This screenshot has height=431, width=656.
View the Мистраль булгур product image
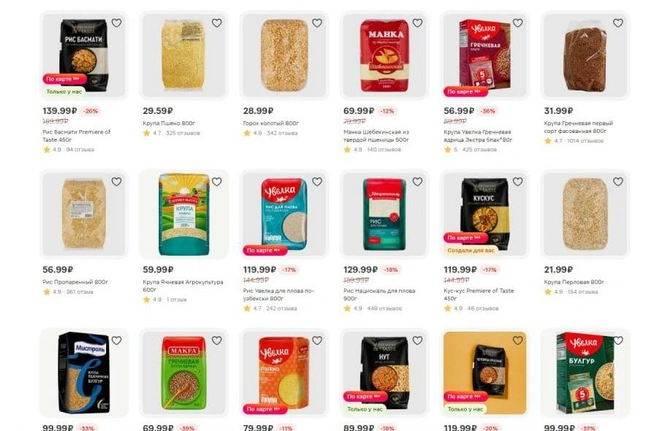coord(84,372)
